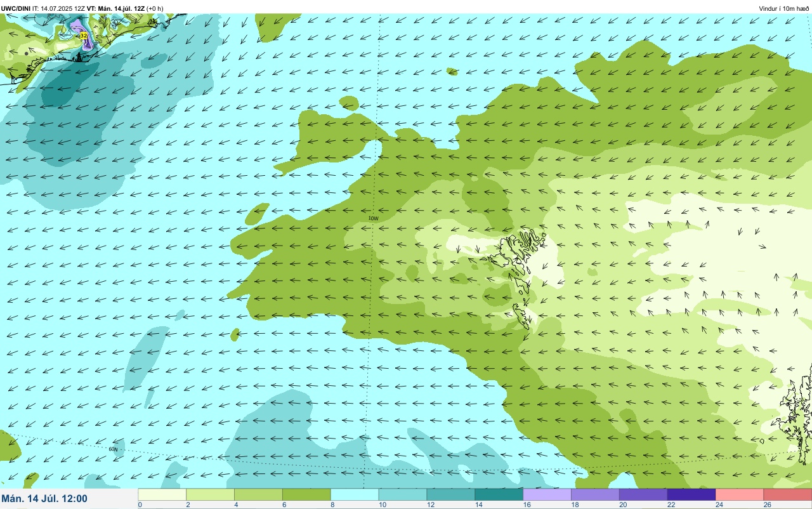
Task: Click the legend scale number '8'
Action: coord(332,505)
